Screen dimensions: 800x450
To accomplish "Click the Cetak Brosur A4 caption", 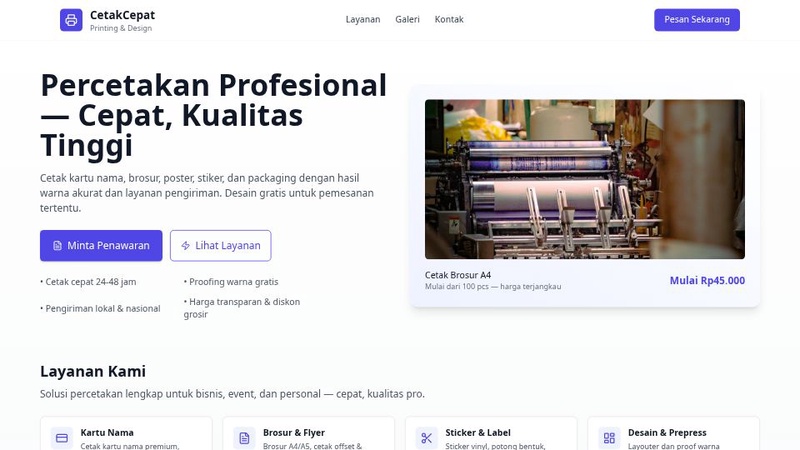I will [x=458, y=275].
